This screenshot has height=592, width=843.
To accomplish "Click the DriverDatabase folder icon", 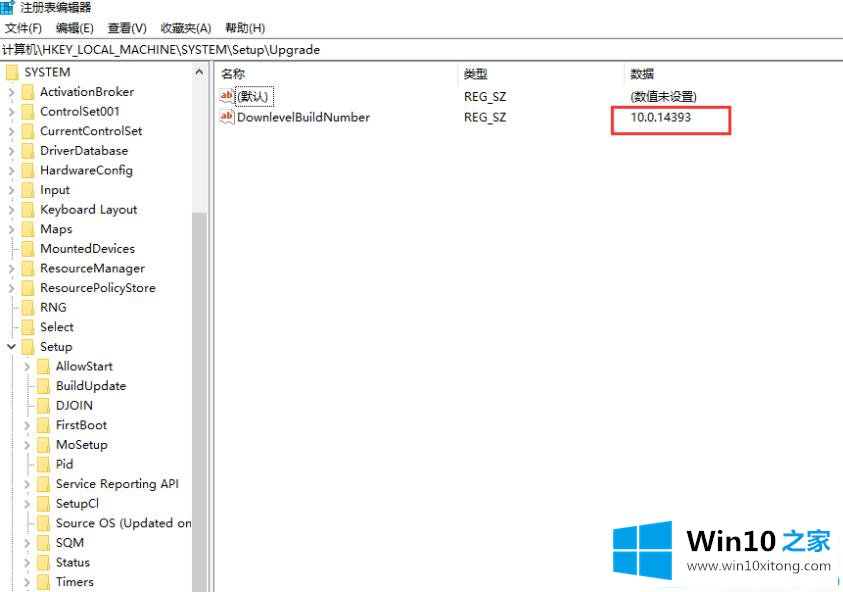I will 28,151.
